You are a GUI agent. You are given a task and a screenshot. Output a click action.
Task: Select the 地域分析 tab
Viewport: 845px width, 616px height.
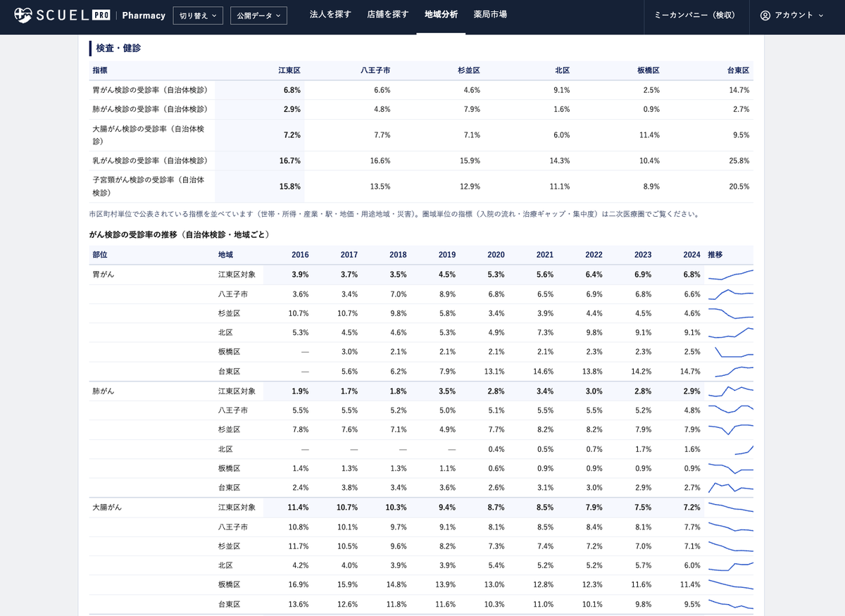441,14
